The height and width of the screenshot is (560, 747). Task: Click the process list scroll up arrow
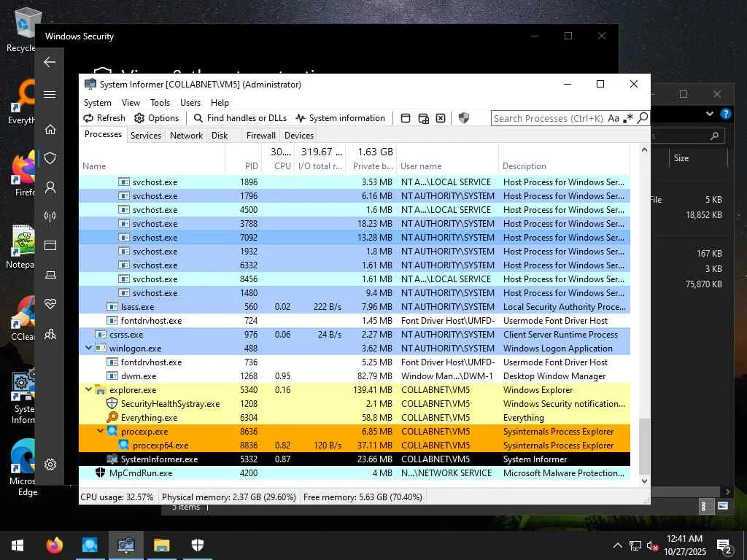[x=644, y=150]
